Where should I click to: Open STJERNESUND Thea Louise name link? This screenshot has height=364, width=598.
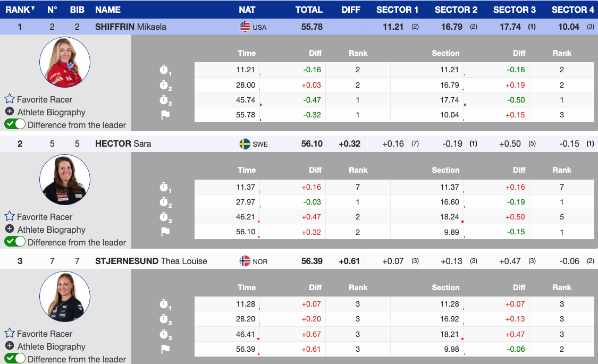151,261
